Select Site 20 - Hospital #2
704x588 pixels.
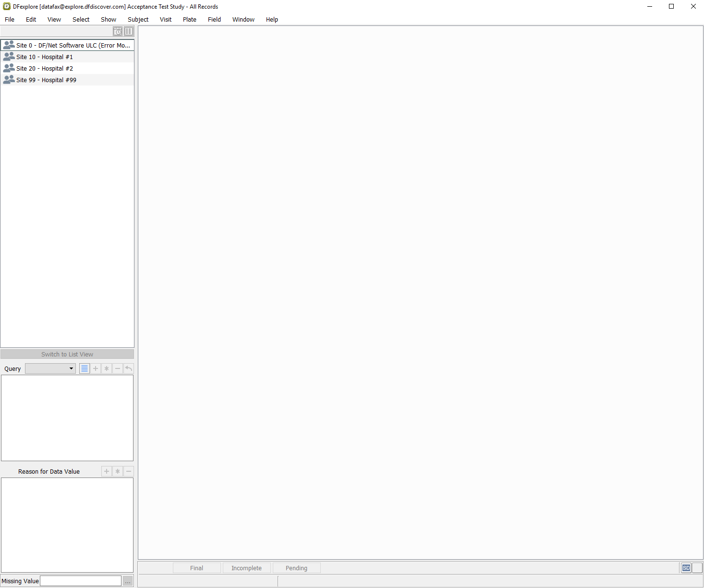click(45, 68)
